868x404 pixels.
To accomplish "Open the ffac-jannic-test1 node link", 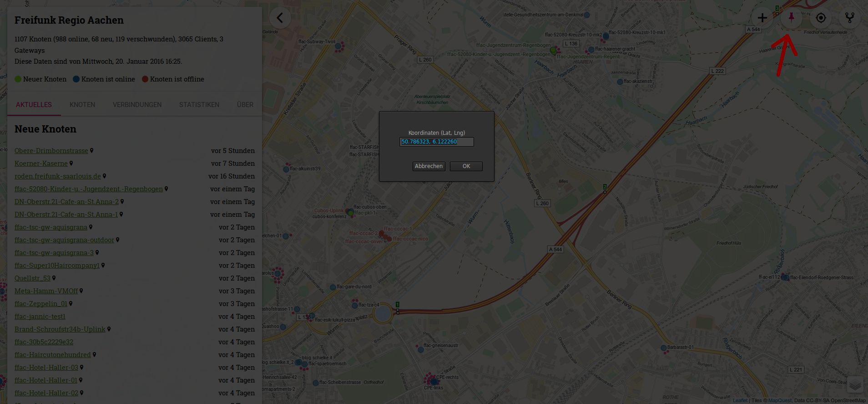I will (x=40, y=317).
